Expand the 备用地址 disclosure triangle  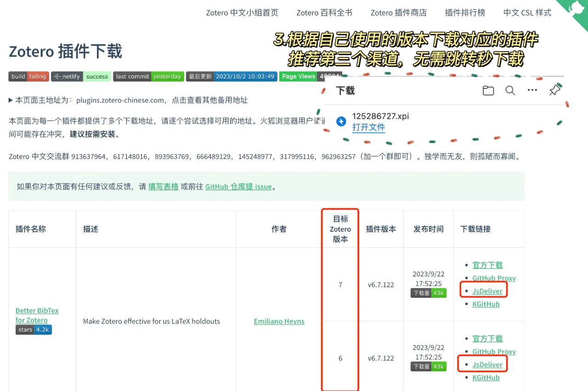[x=11, y=101]
